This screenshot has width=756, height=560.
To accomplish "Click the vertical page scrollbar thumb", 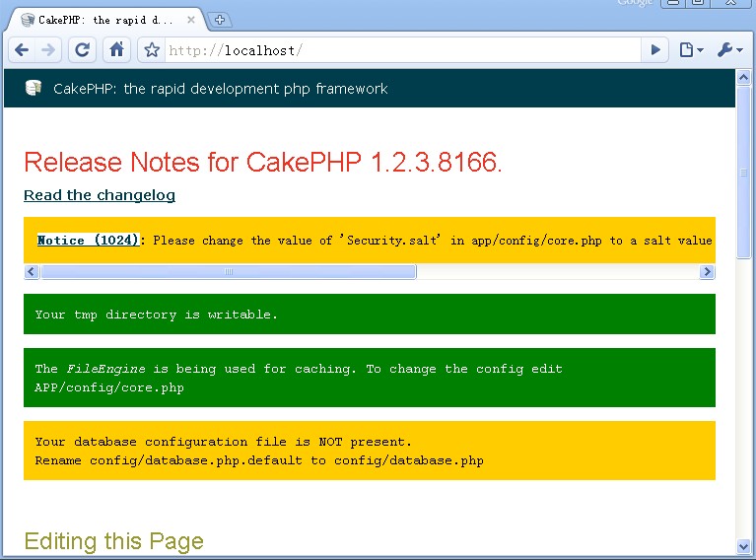I will [743, 173].
